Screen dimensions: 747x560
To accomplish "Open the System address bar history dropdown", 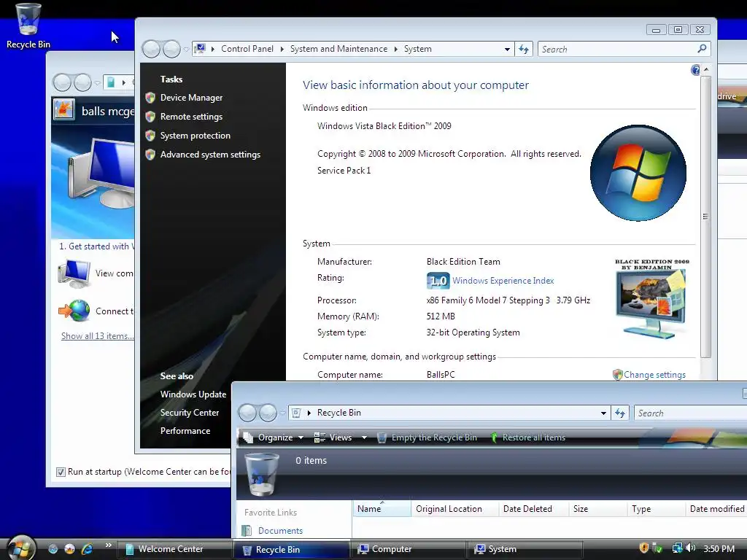I will pyautogui.click(x=508, y=49).
